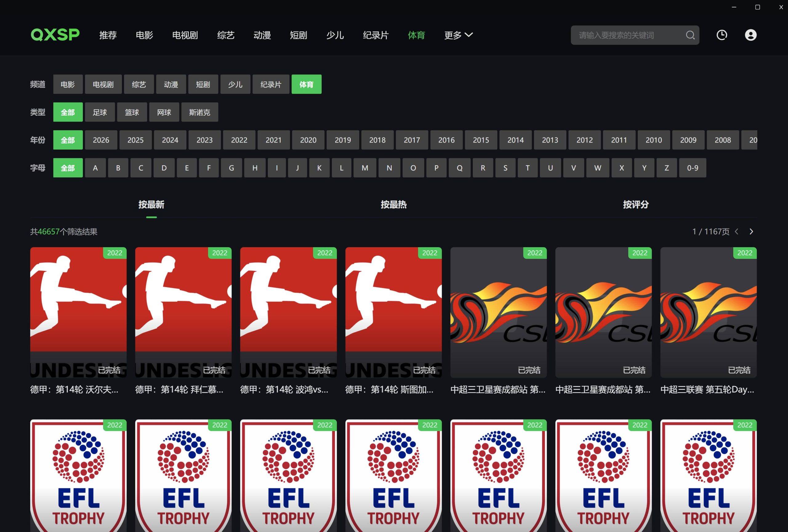Open the 综艺 nav item in header
The width and height of the screenshot is (788, 532).
pos(226,35)
